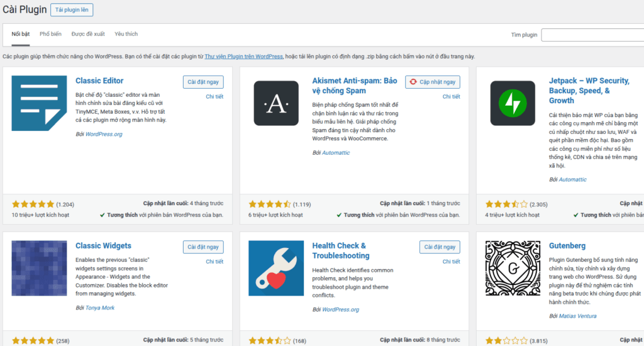
Task: Click the Akismet Anti-spam title link
Action: point(355,86)
